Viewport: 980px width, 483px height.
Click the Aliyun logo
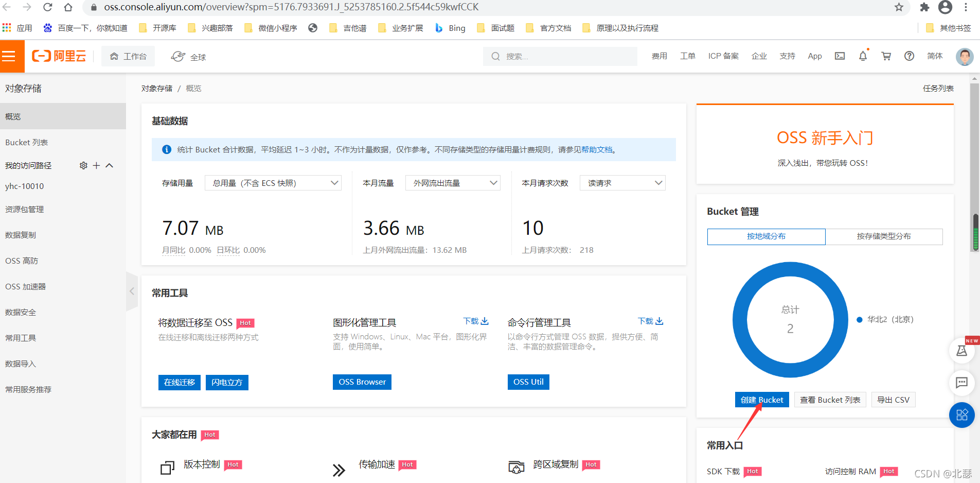point(59,56)
